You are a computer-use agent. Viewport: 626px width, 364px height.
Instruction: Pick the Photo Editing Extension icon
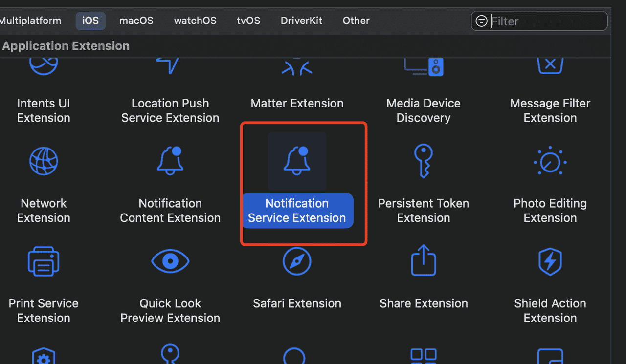[550, 161]
